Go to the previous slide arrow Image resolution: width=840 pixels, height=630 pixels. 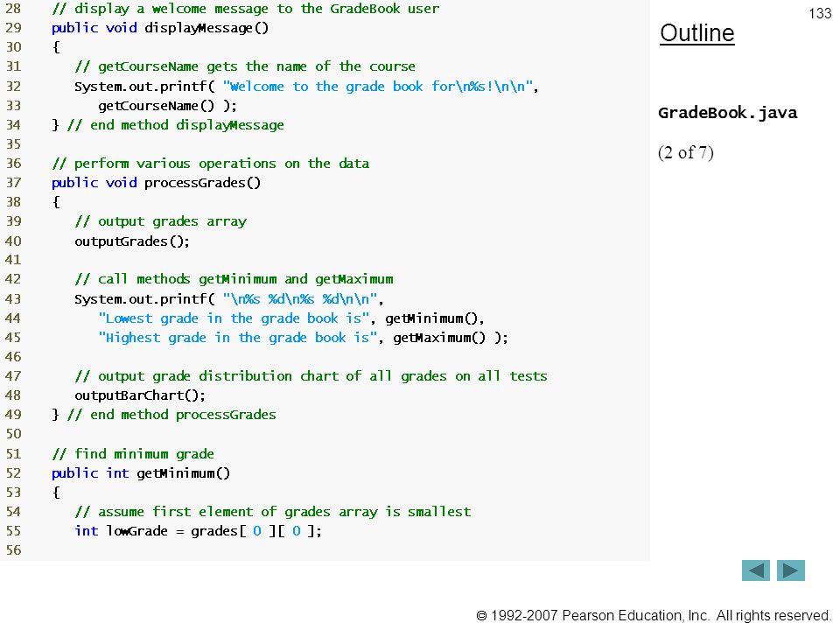coord(755,570)
